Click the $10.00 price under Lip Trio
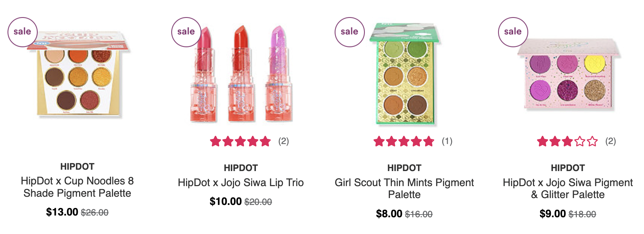 tap(226, 201)
